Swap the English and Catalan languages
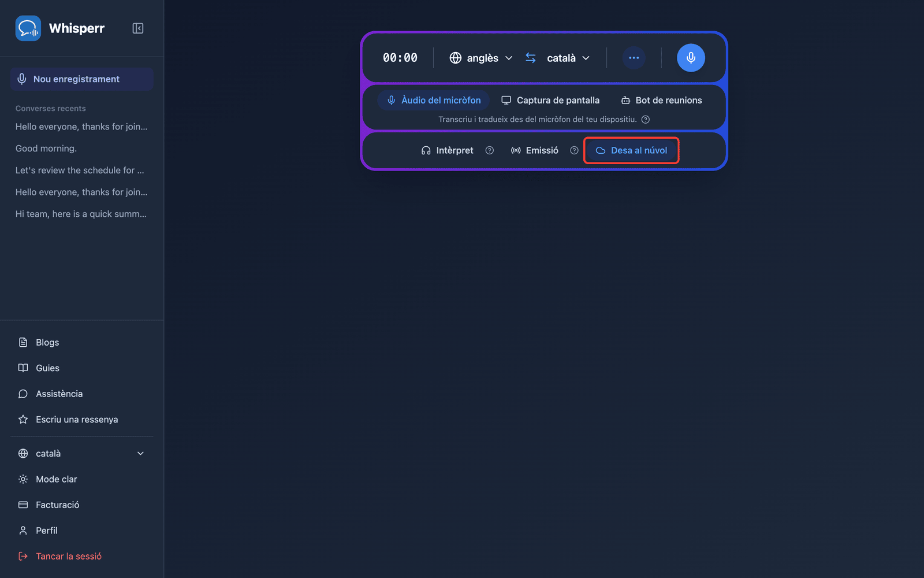The image size is (924, 578). click(531, 58)
